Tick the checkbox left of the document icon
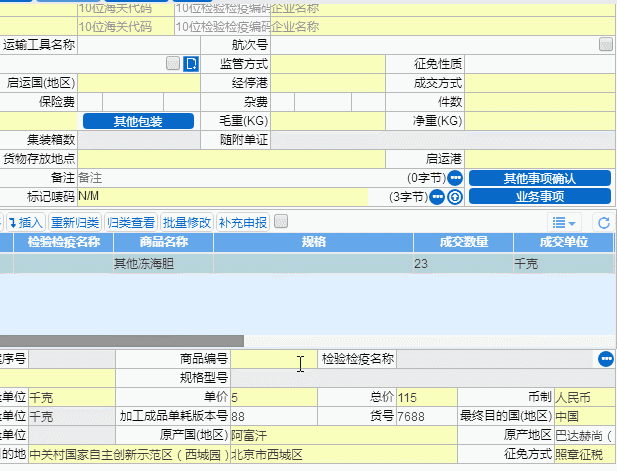This screenshot has width=617, height=471. pos(173,63)
